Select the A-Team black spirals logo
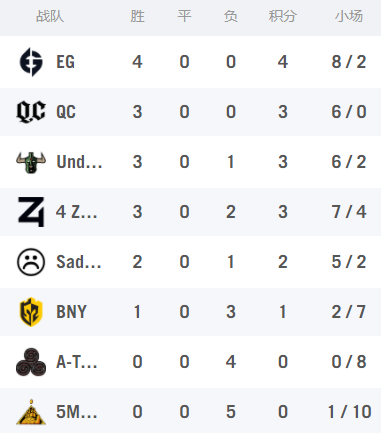The image size is (381, 433). coord(31,362)
